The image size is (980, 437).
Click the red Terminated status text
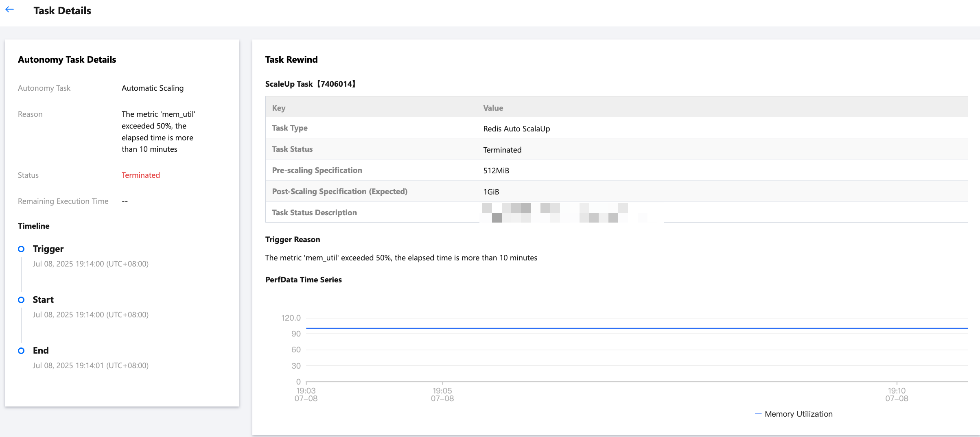(x=140, y=175)
